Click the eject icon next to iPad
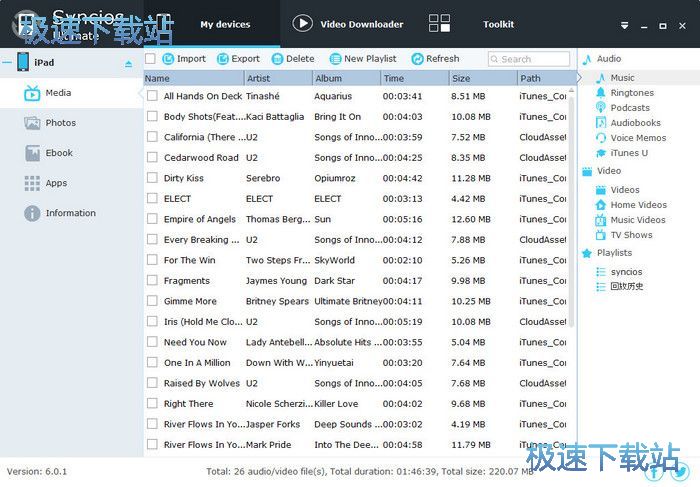 coord(129,64)
